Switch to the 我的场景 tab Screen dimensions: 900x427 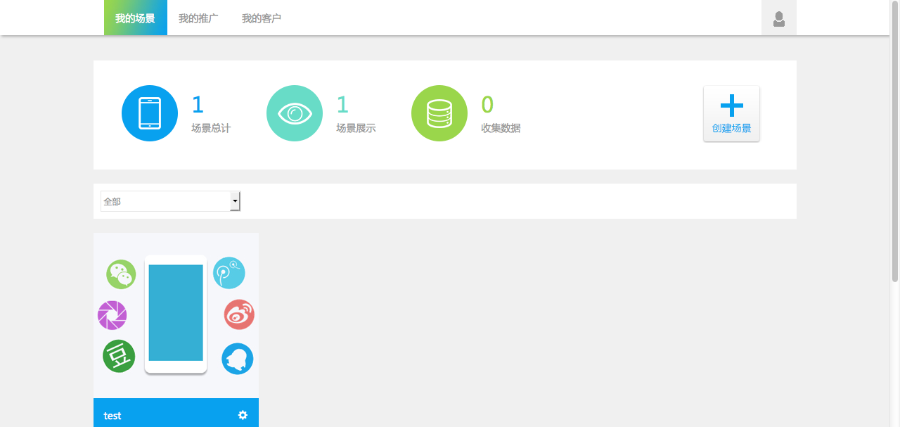(x=135, y=18)
